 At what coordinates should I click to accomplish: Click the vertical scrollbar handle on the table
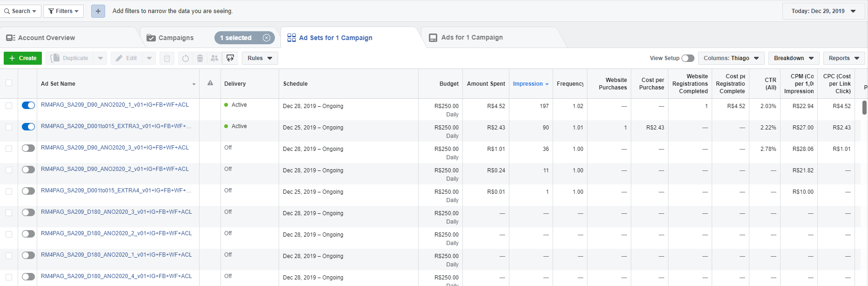(x=864, y=107)
